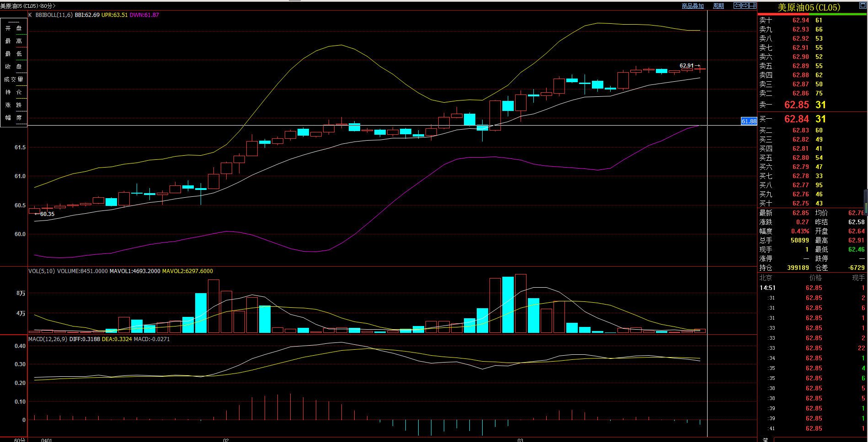Click the 涨跌 0.27 change value
Image resolution: width=868 pixels, height=442 pixels.
[803, 222]
